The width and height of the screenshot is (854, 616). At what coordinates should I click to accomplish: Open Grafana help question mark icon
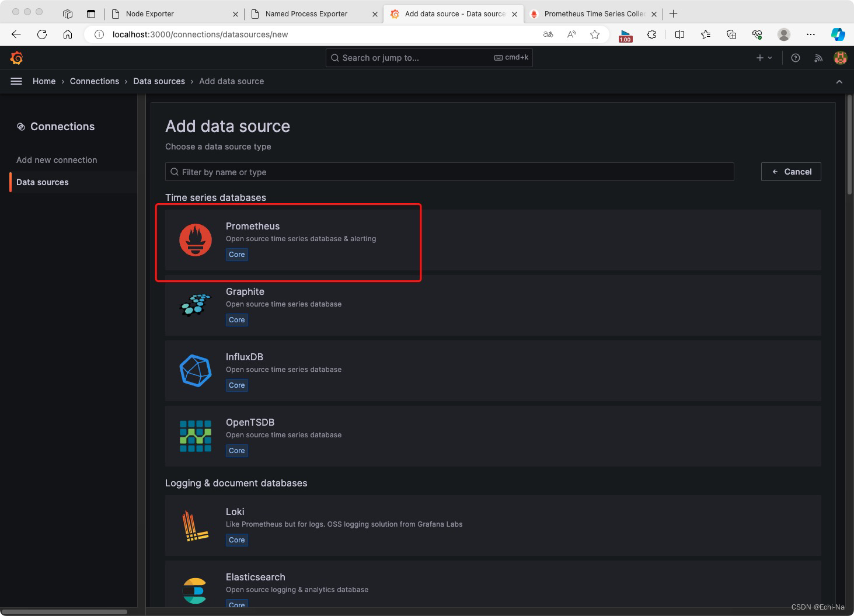pyautogui.click(x=796, y=58)
